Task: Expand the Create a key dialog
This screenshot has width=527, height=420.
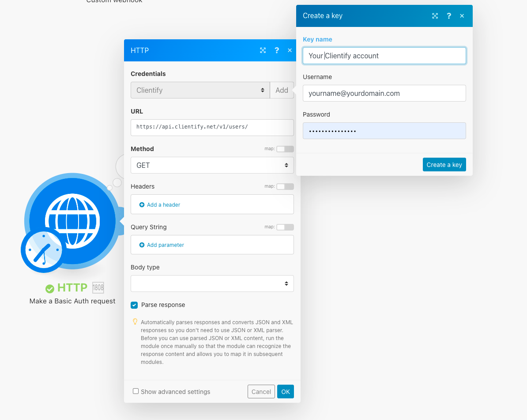Action: click(435, 16)
